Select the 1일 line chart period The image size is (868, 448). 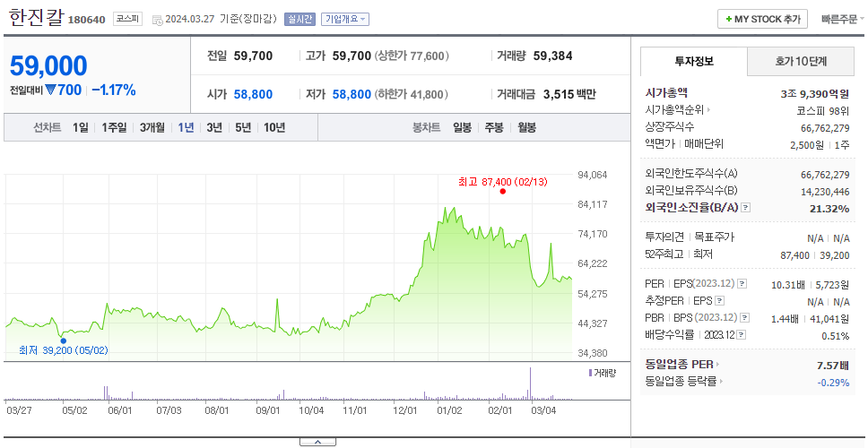81,128
